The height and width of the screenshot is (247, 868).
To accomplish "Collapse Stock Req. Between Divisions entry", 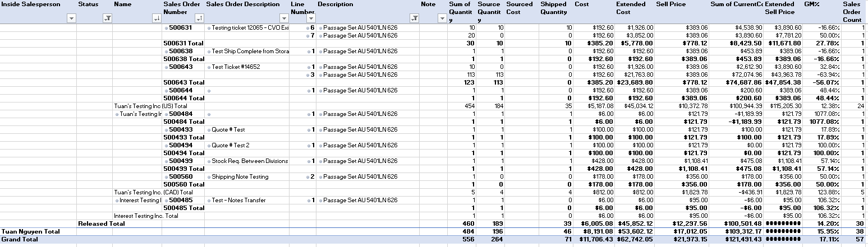I will tap(209, 161).
